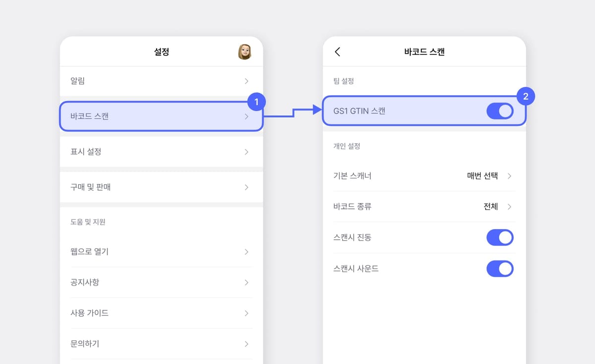
Task: Tap the chevron beside 표시 설정
Action: click(x=246, y=152)
